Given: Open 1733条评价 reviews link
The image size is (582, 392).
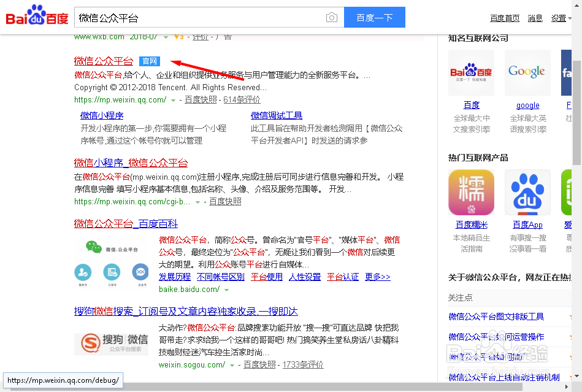Looking at the screenshot, I should [x=303, y=364].
